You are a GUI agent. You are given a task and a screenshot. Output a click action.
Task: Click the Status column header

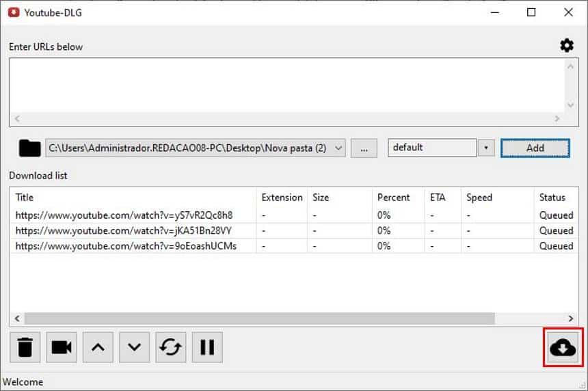(x=556, y=198)
